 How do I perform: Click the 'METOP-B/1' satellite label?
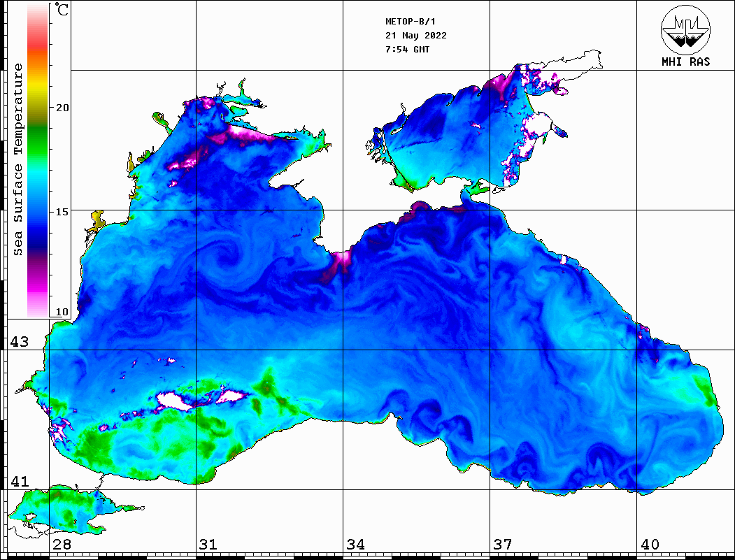point(410,22)
